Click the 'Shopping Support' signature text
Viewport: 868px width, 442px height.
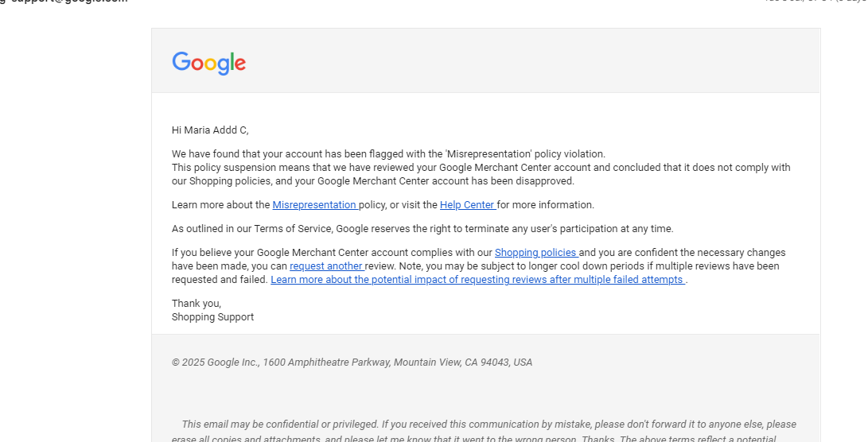coord(213,317)
